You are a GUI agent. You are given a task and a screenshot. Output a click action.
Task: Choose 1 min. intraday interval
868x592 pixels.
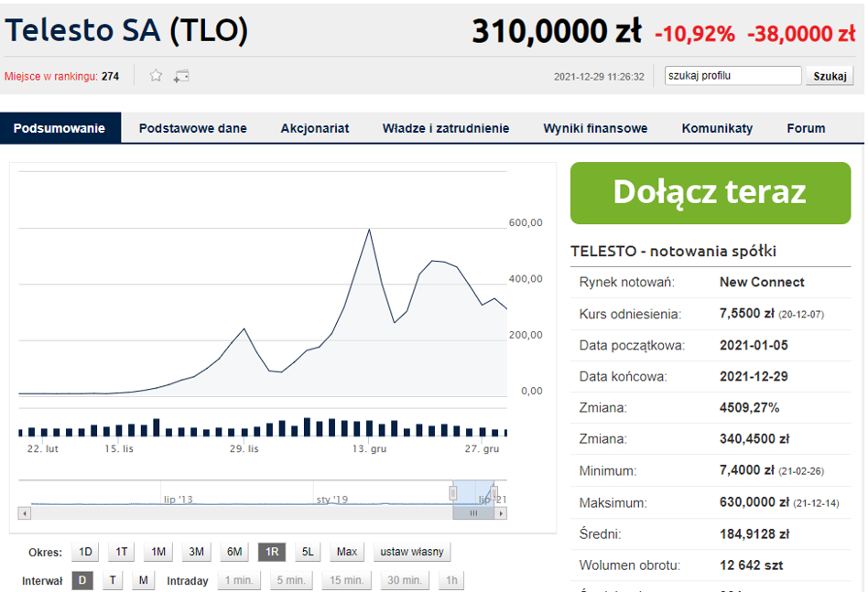click(239, 580)
